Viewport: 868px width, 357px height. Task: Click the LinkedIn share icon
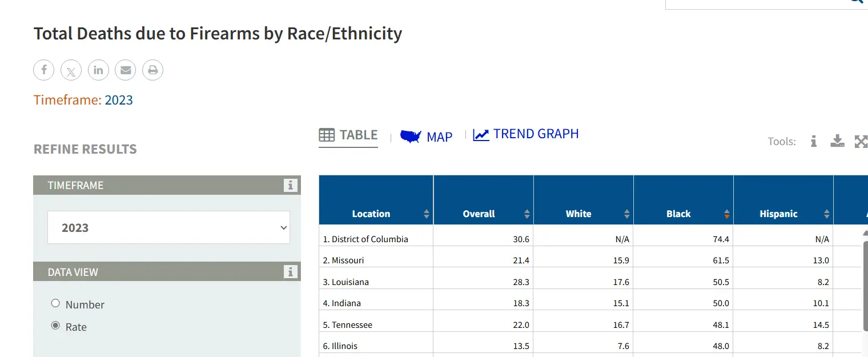[x=98, y=70]
